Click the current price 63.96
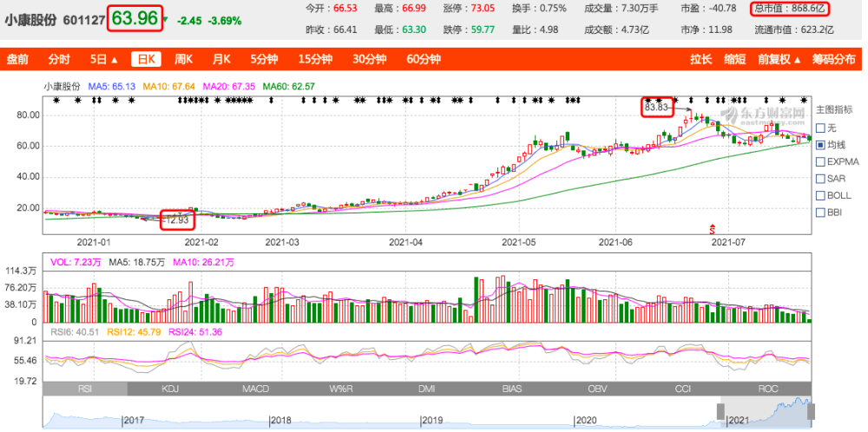This screenshot has width=868, height=432. pos(135,18)
